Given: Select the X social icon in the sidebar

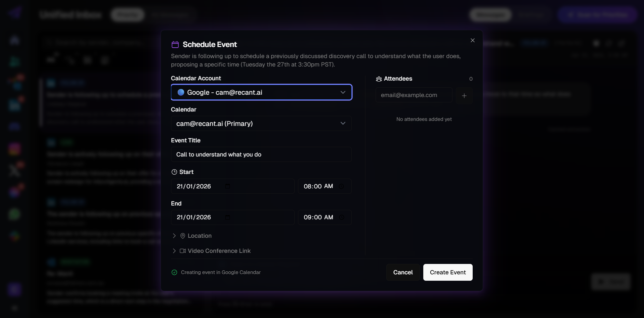Looking at the screenshot, I should 14,170.
